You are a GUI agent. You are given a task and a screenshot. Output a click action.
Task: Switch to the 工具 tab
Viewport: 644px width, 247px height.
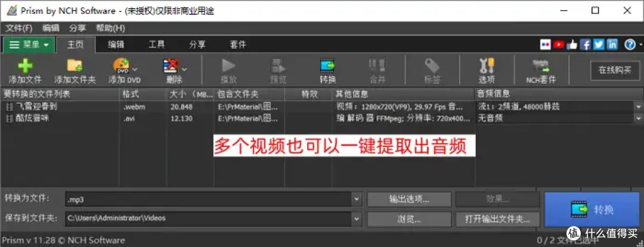[156, 45]
